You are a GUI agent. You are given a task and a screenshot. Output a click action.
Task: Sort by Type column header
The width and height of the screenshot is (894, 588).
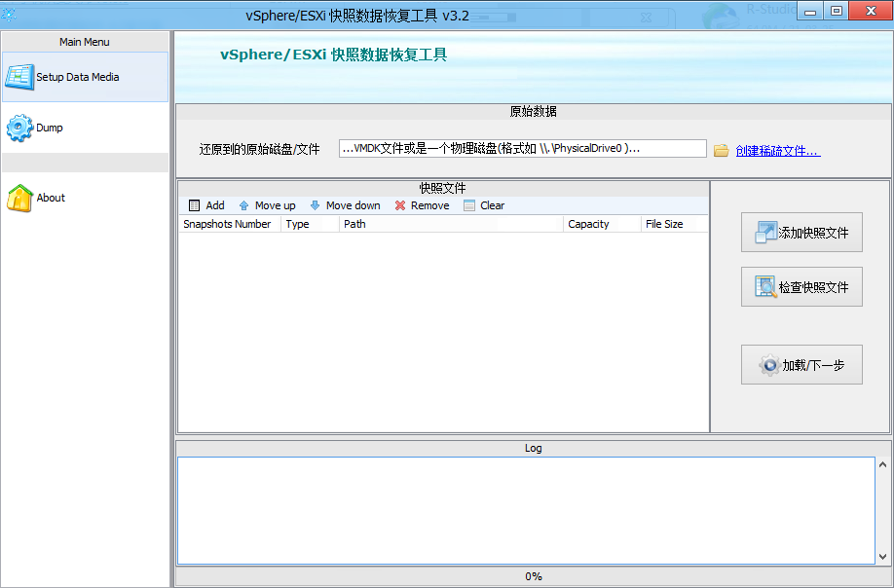point(310,224)
